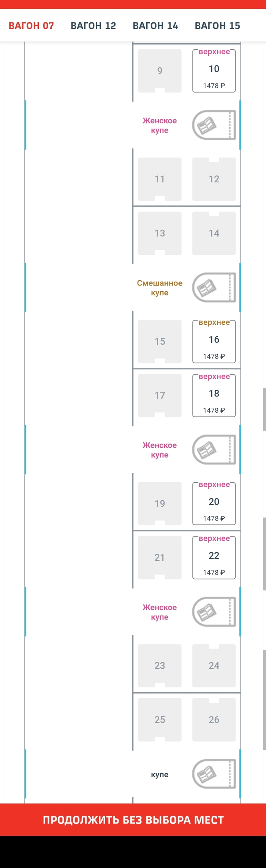Tap occupied seat 26

(x=214, y=720)
